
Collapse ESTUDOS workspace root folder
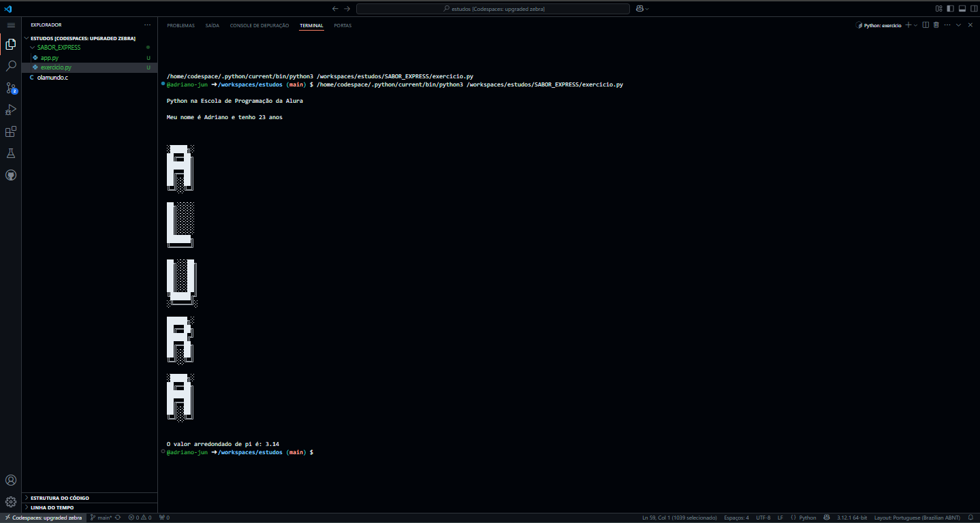tap(83, 38)
